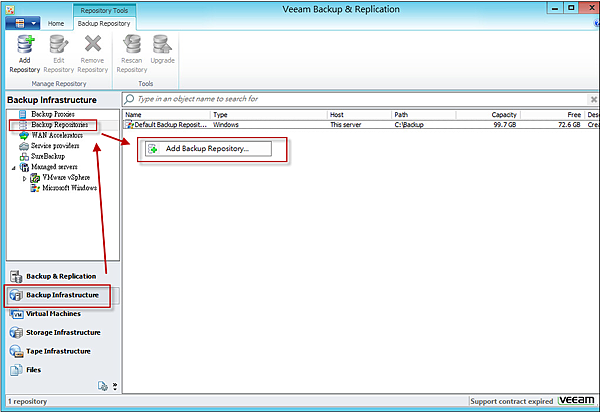Click the Add Repository ribbon icon

tap(25, 44)
